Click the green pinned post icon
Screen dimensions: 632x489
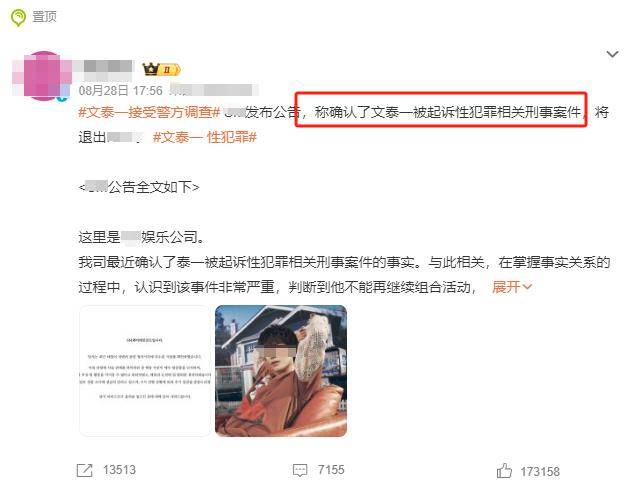18,18
